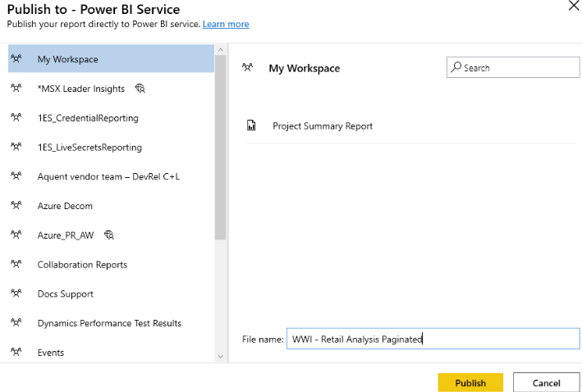
Task: Click the workspace icon beside *MSX Leader Insights
Action: tap(16, 88)
